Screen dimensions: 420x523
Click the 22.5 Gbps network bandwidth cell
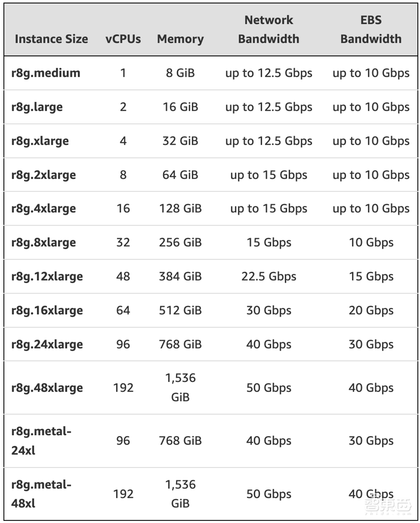click(269, 277)
